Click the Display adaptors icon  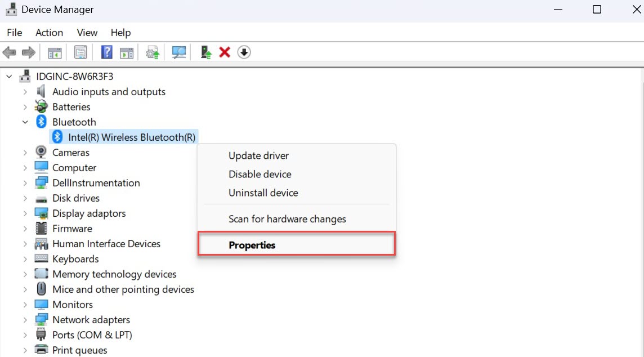(x=41, y=213)
